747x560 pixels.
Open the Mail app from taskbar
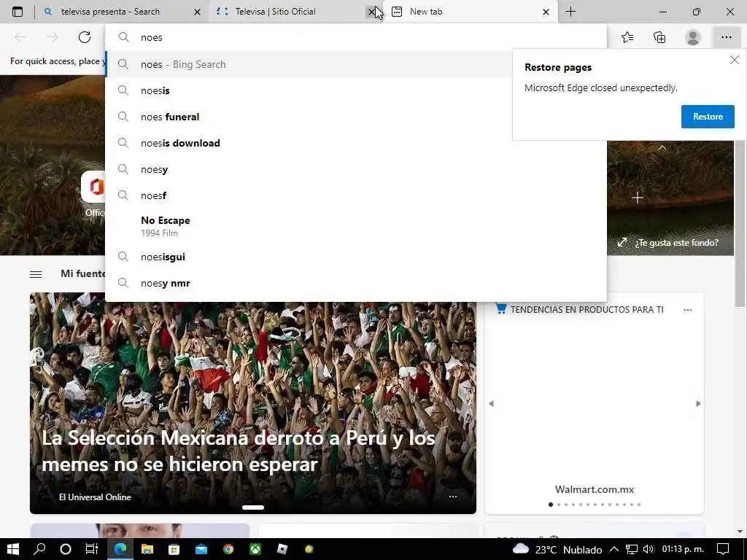point(201,549)
